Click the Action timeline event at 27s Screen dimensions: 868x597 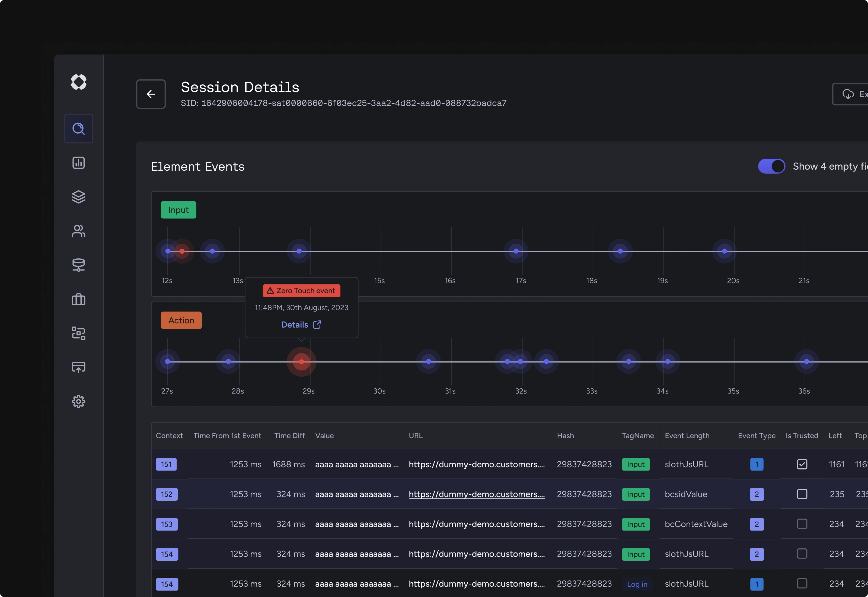(x=168, y=361)
